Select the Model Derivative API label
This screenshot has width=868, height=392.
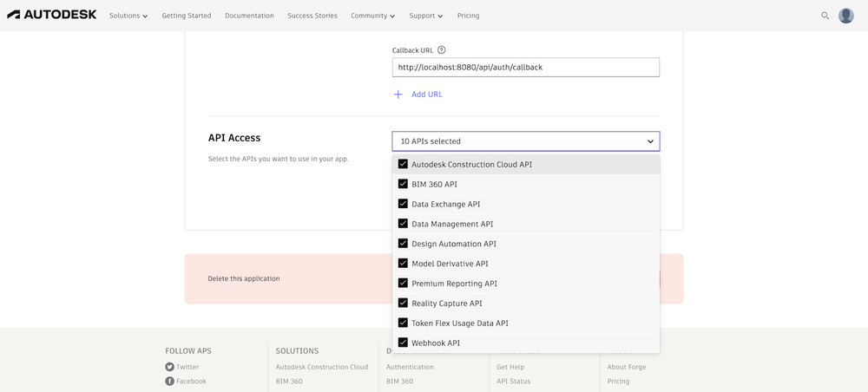point(450,264)
